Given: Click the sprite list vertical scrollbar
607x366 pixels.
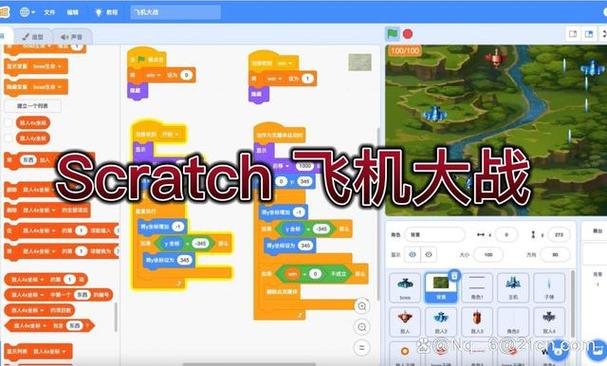Looking at the screenshot, I should (572, 304).
